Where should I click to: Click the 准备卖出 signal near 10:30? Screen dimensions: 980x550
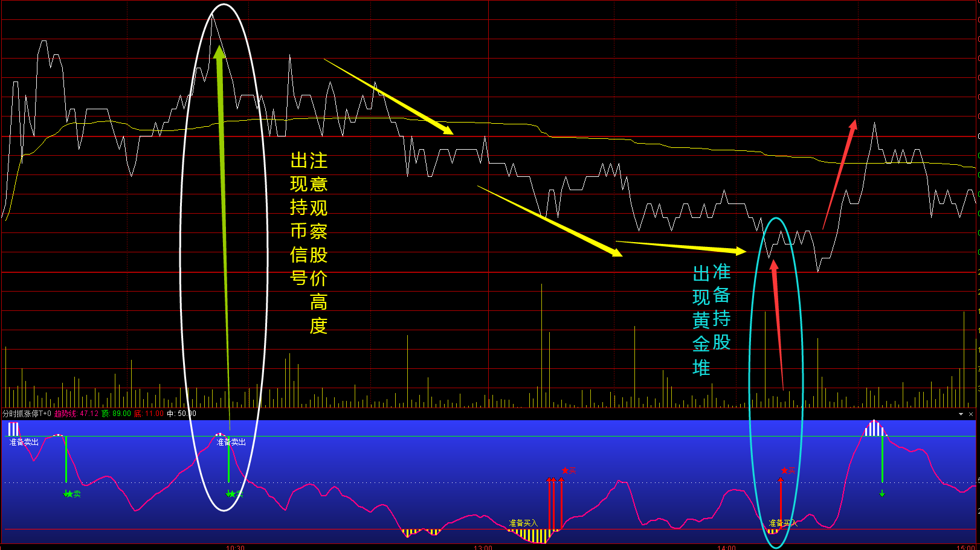point(231,443)
